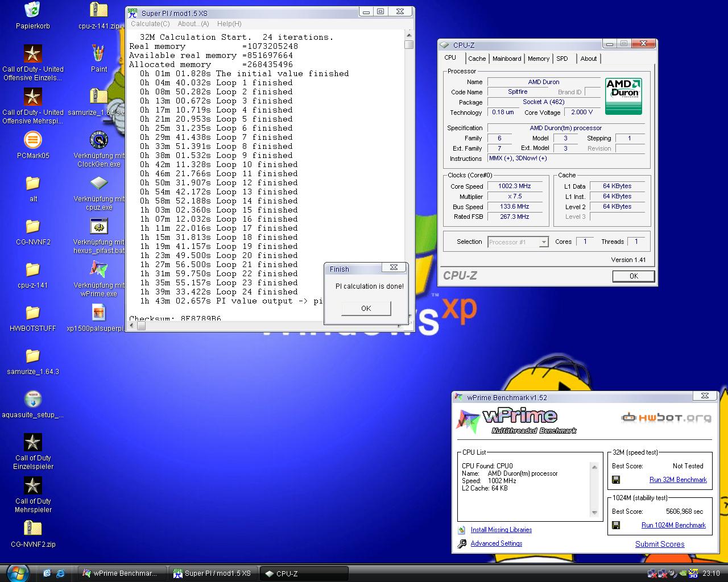Click the Super PI horizontal scrollbar left arrow
728x582 pixels.
click(x=132, y=326)
